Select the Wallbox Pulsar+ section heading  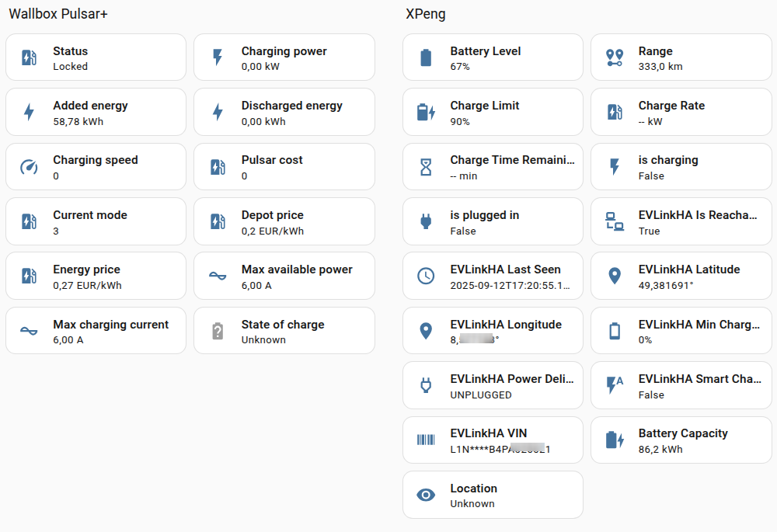pos(58,15)
